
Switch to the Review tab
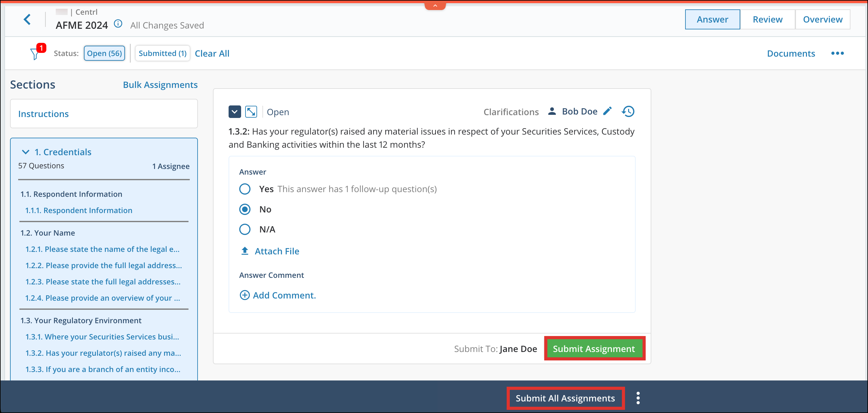pyautogui.click(x=767, y=19)
